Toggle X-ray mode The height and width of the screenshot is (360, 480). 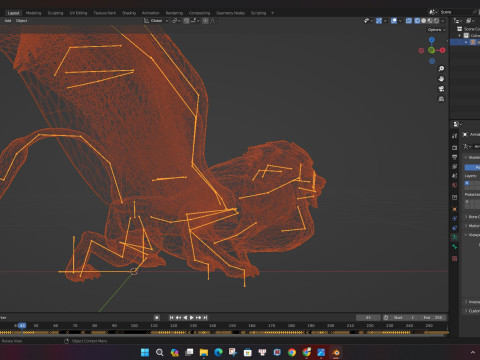coord(409,21)
